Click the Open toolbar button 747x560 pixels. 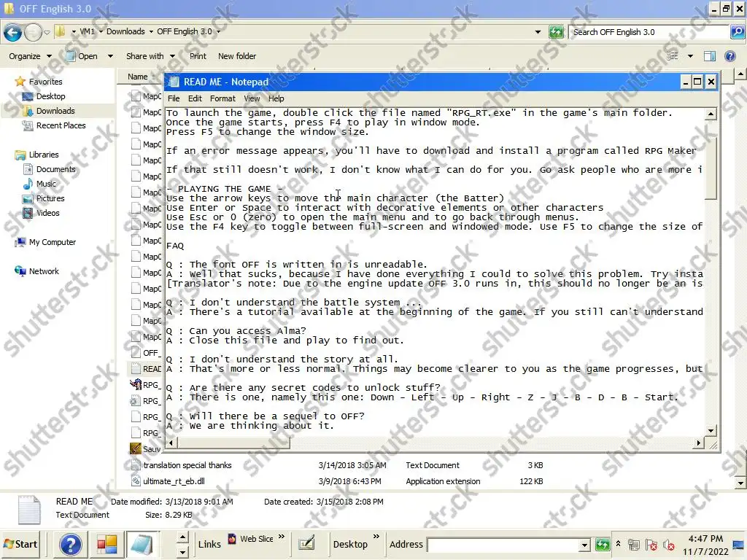click(82, 56)
